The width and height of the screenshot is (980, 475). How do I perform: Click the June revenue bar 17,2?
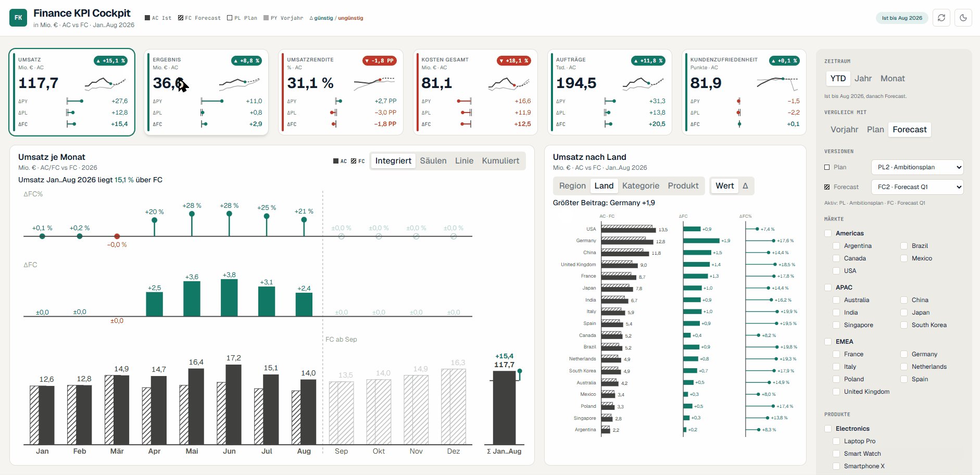233,405
